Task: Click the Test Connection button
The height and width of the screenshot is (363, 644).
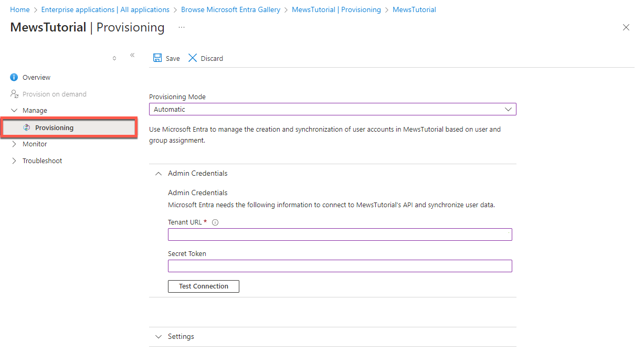Action: (204, 286)
